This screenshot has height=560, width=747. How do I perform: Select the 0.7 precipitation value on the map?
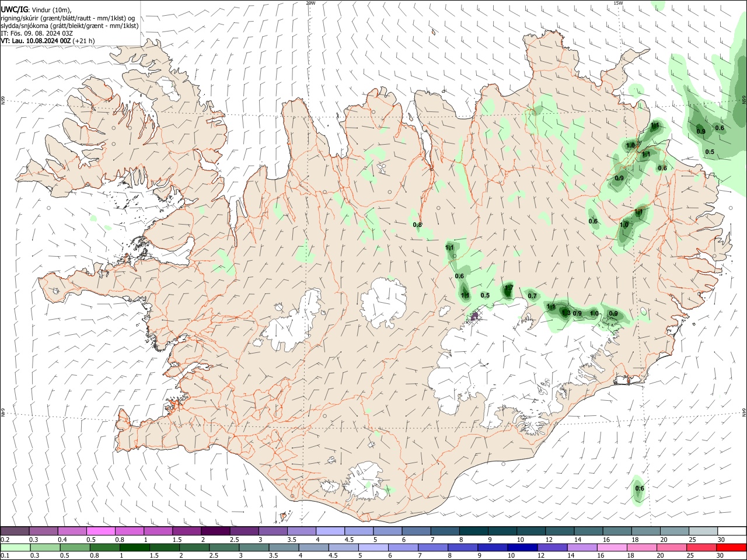(532, 296)
